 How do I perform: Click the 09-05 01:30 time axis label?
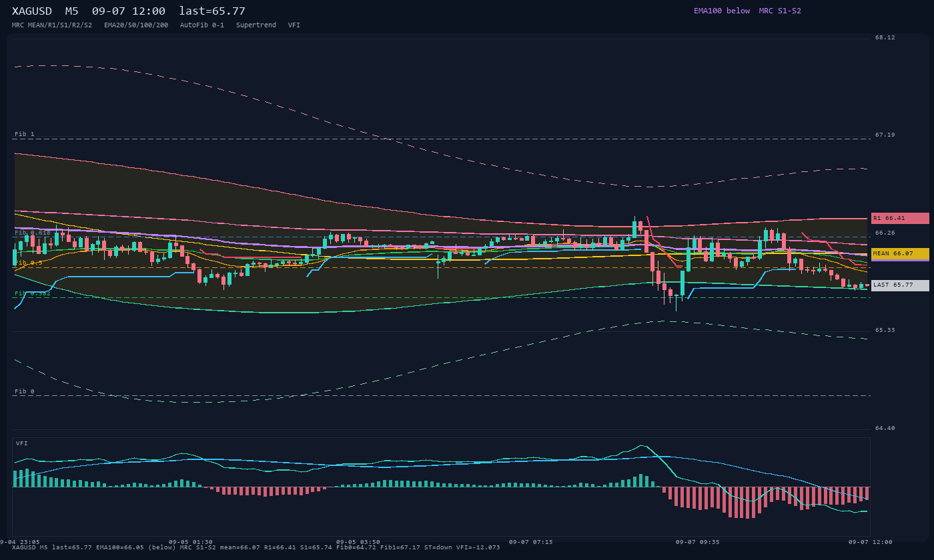coord(191,542)
